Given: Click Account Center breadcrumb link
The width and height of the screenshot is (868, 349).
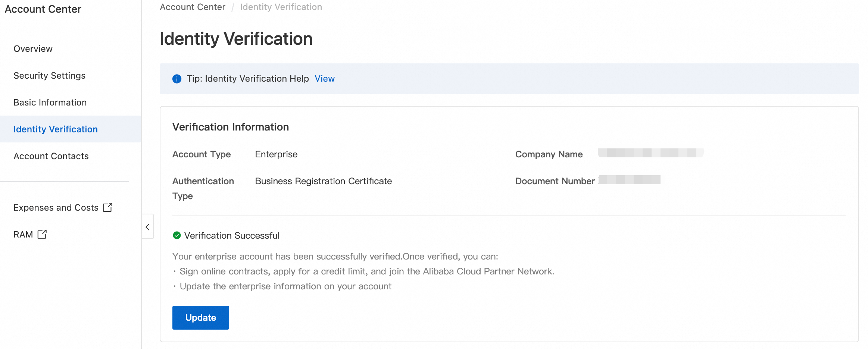Looking at the screenshot, I should [193, 7].
